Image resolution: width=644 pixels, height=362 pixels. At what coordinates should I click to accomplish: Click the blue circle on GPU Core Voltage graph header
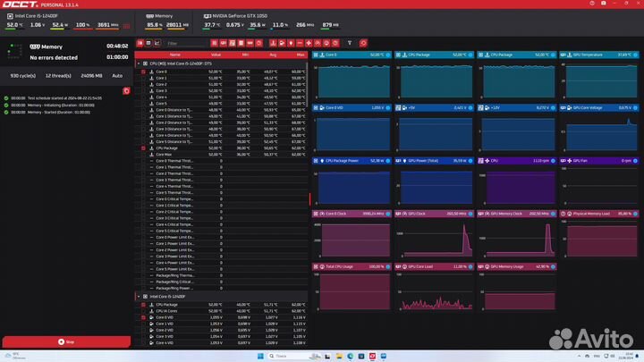coord(635,108)
